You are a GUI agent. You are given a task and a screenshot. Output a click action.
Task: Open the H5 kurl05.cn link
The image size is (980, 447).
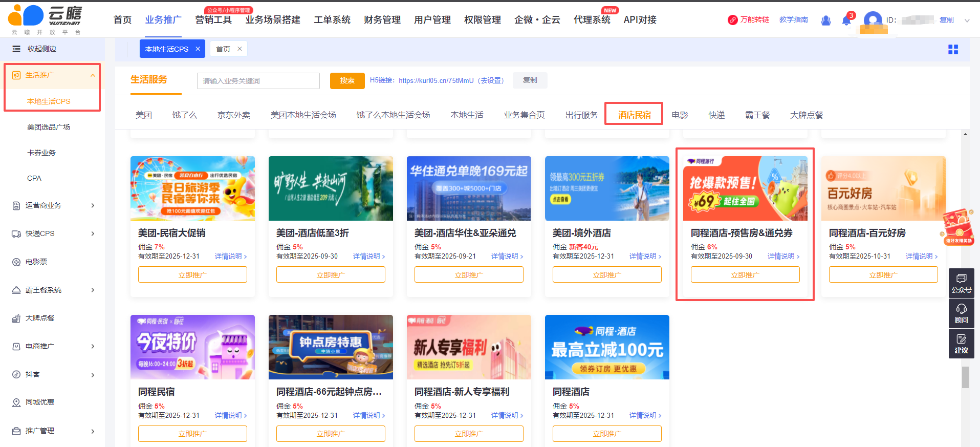click(436, 80)
